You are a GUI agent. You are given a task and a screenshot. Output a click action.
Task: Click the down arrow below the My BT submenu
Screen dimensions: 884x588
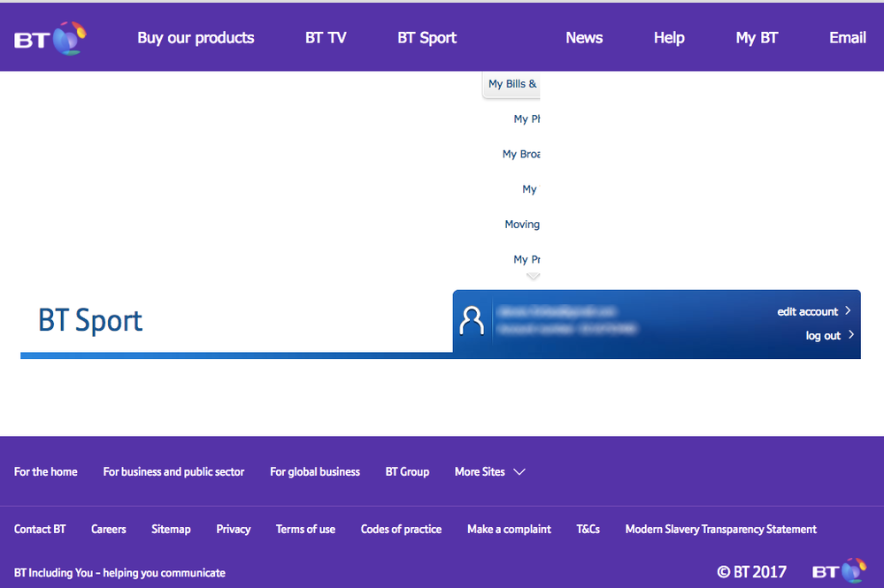tap(533, 276)
